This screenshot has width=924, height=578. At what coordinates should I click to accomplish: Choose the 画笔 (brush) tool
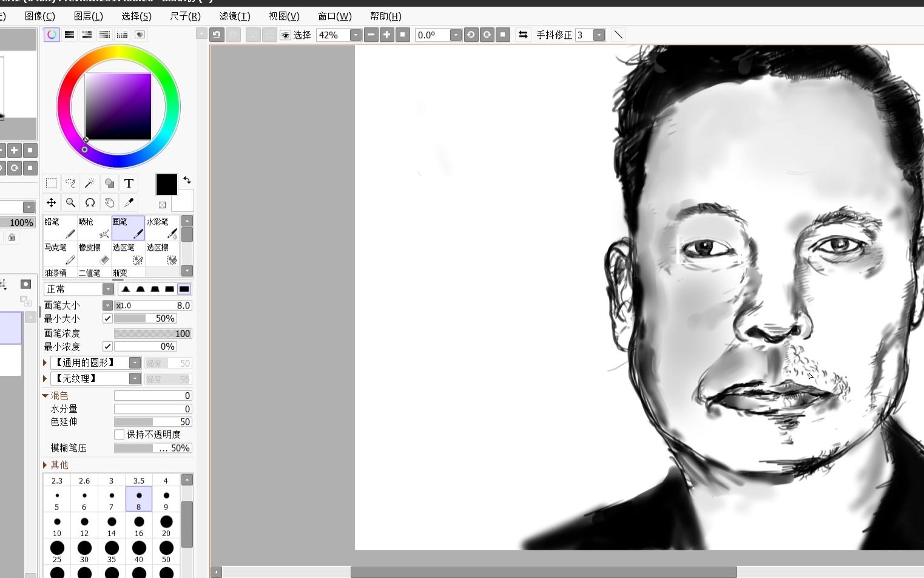click(128, 228)
